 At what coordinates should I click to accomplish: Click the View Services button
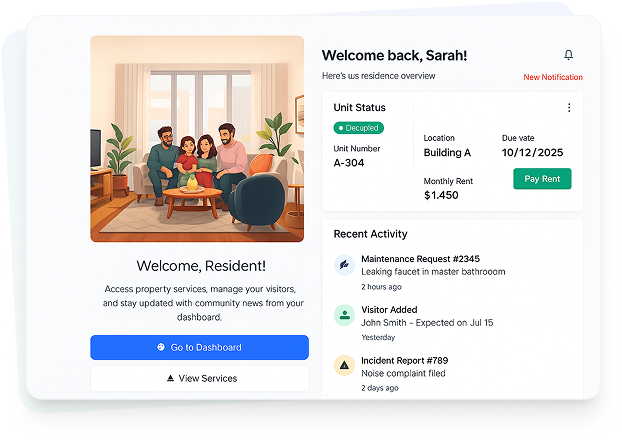click(200, 379)
